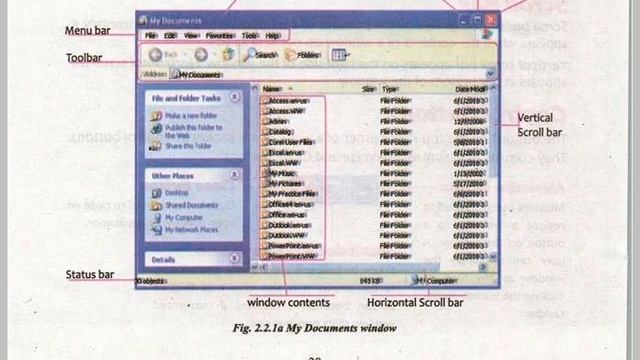Click the My Network Places icon
Screen dimensions: 640x360
[157, 230]
